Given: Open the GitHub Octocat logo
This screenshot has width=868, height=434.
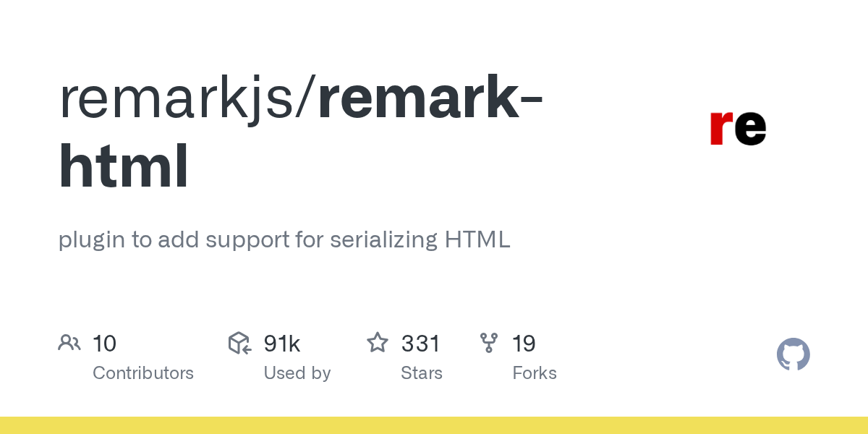Looking at the screenshot, I should tap(793, 354).
